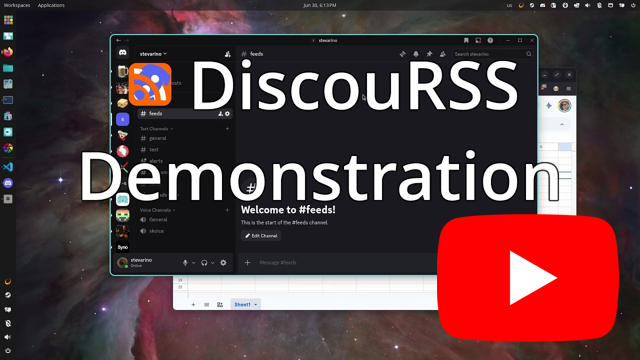Launch VS Code from the dock

[8, 167]
